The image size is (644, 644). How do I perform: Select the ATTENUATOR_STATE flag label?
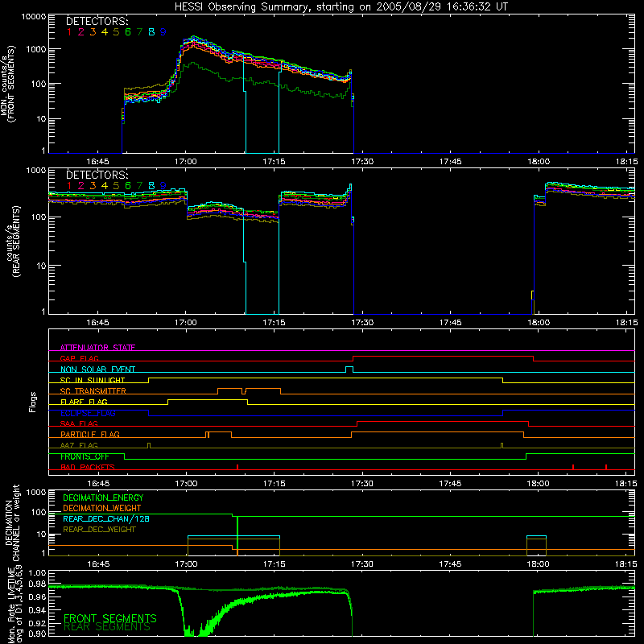click(97, 348)
